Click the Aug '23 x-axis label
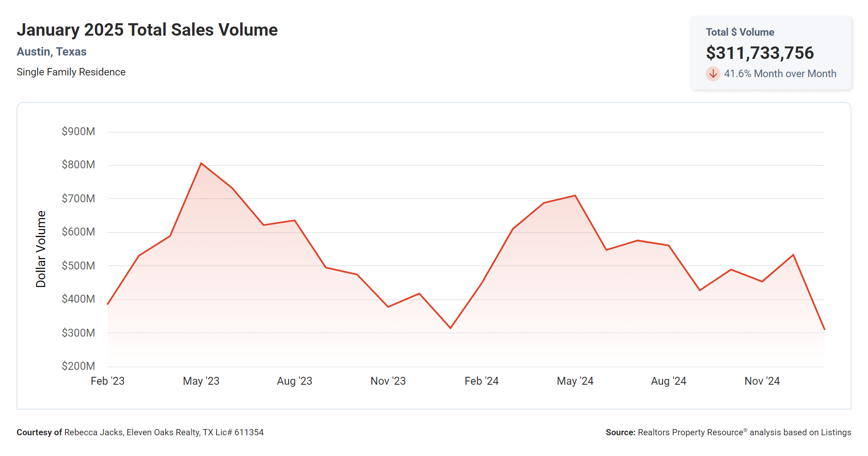 tap(294, 381)
